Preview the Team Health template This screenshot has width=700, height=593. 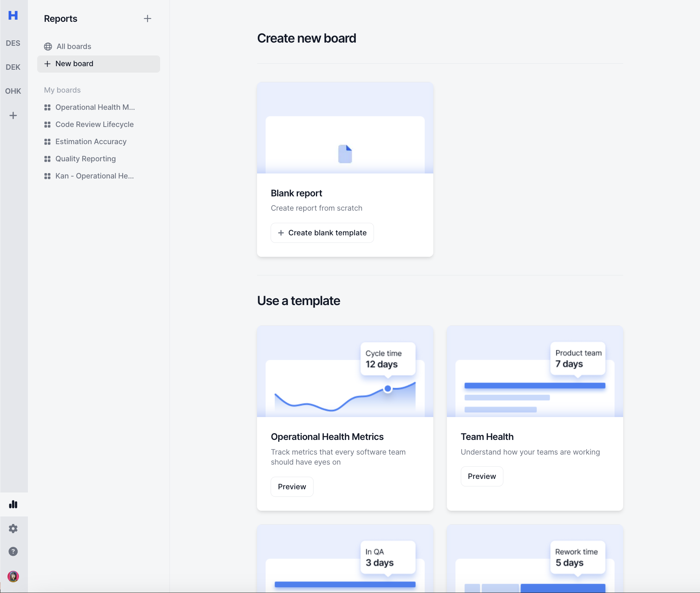point(482,476)
